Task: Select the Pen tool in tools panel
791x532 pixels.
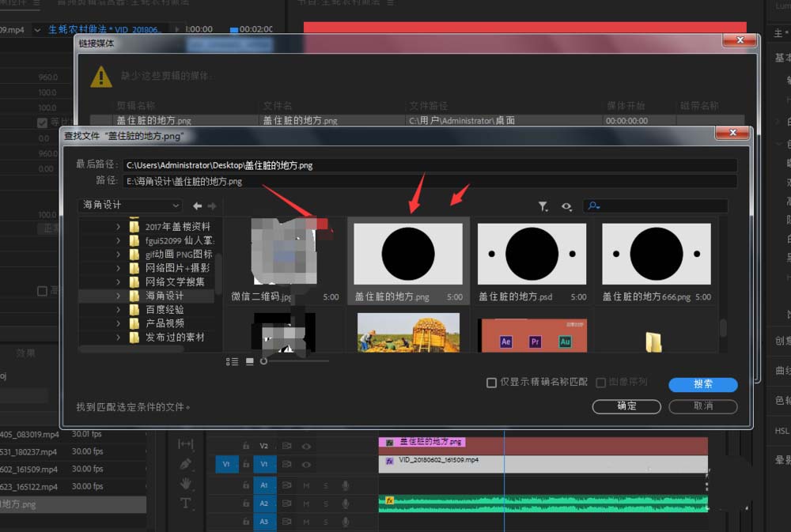Action: click(186, 463)
